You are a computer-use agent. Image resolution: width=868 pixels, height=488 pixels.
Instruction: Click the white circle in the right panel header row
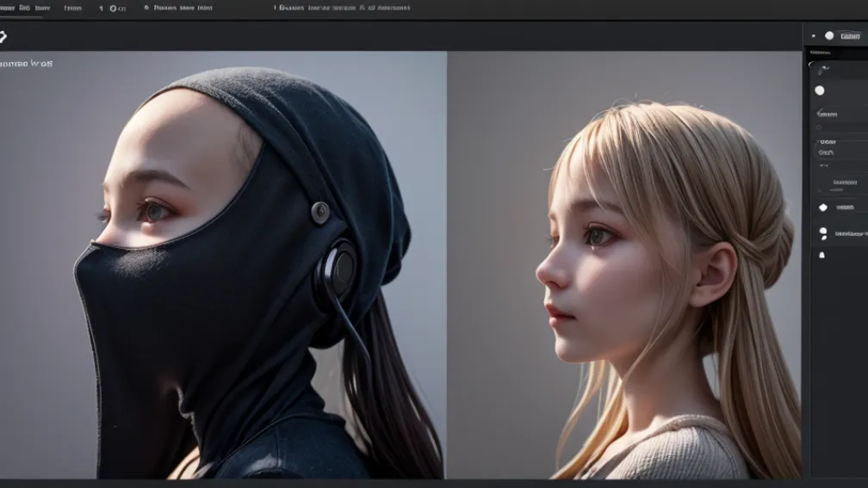point(829,36)
